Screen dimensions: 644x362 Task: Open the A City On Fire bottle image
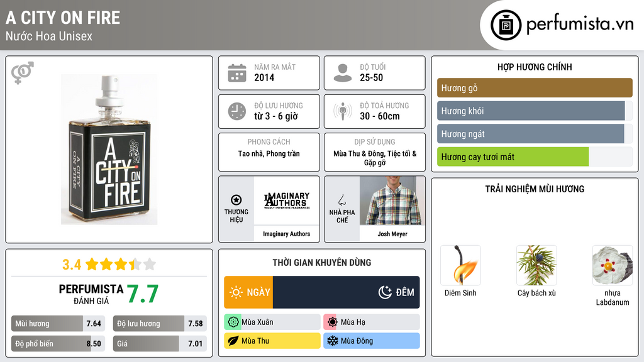click(x=109, y=150)
